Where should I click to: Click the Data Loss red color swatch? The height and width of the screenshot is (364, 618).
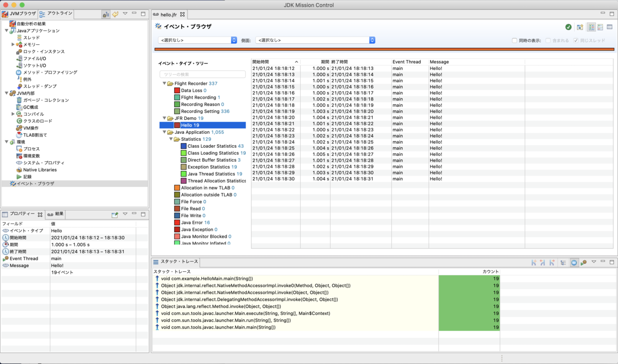177,91
